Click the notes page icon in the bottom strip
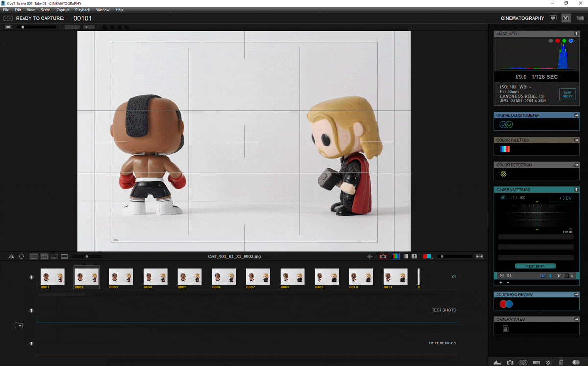Image resolution: width=588 pixels, height=366 pixels. [562, 362]
